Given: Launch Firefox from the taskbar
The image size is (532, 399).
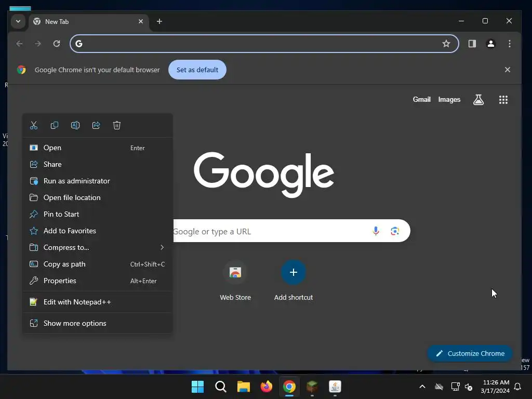Looking at the screenshot, I should tap(267, 387).
